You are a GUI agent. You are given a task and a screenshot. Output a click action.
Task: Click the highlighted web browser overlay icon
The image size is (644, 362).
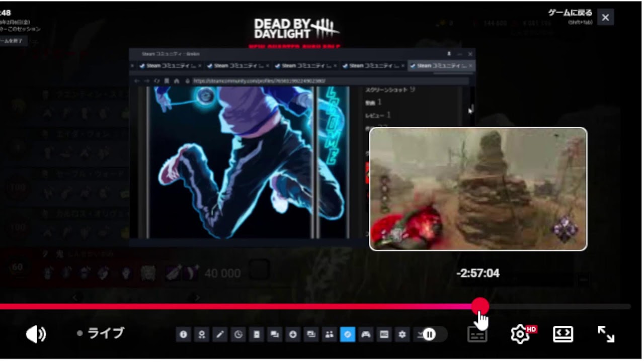point(348,334)
